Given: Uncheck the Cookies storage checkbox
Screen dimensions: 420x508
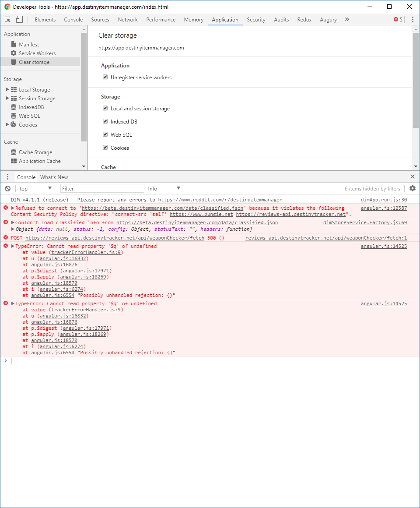Looking at the screenshot, I should [105, 148].
